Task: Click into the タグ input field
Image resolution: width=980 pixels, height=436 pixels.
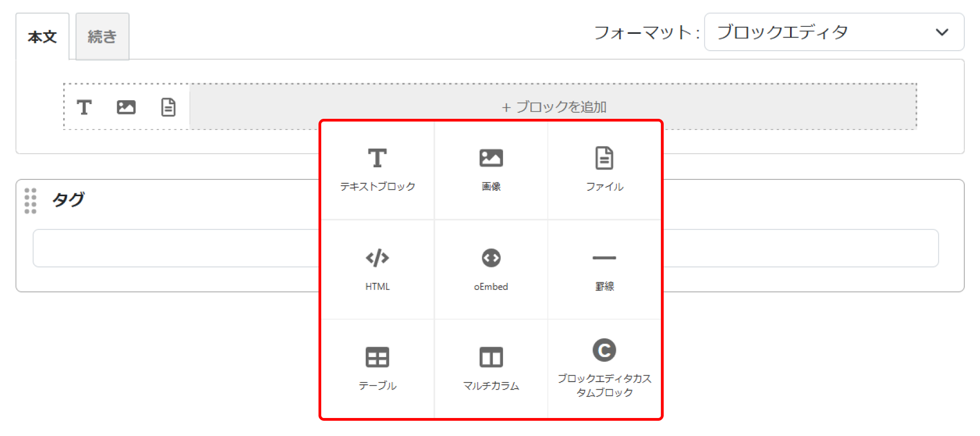Action: pyautogui.click(x=175, y=248)
